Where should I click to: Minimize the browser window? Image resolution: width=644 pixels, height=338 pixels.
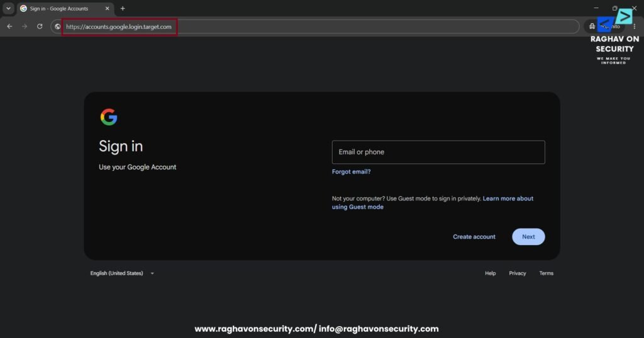point(596,8)
